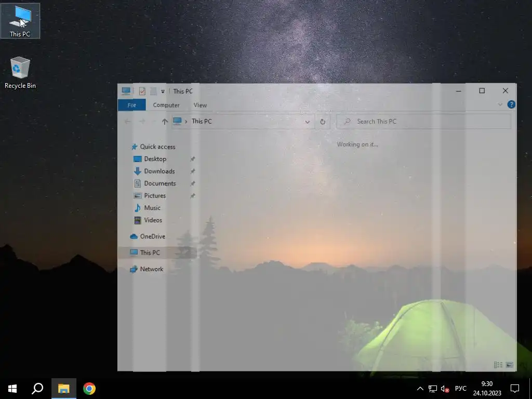Screen dimensions: 532x399
Task: Click the pin icon beside Downloads
Action: 192,171
